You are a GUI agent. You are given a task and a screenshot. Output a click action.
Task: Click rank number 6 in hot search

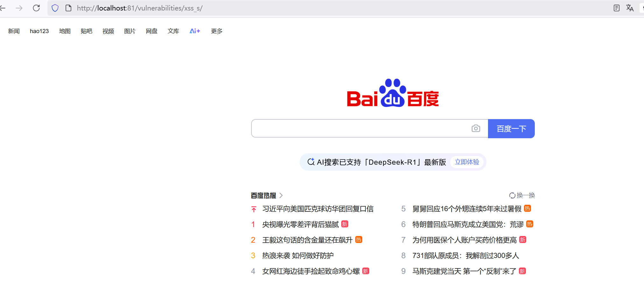click(x=403, y=225)
